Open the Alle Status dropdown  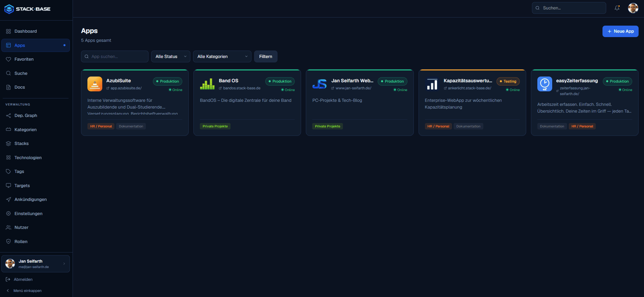point(171,56)
